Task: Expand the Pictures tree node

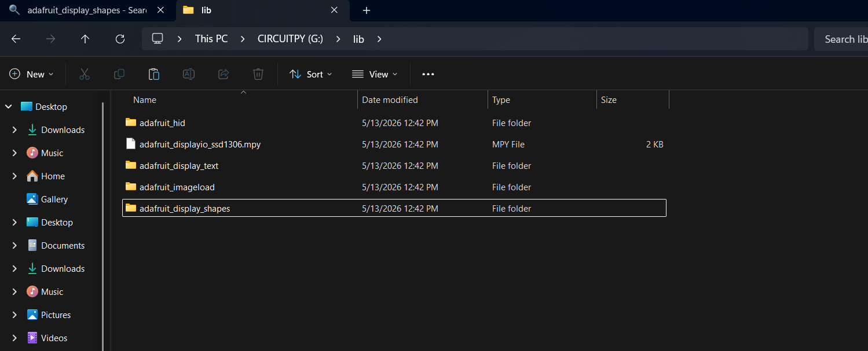Action: (x=14, y=315)
